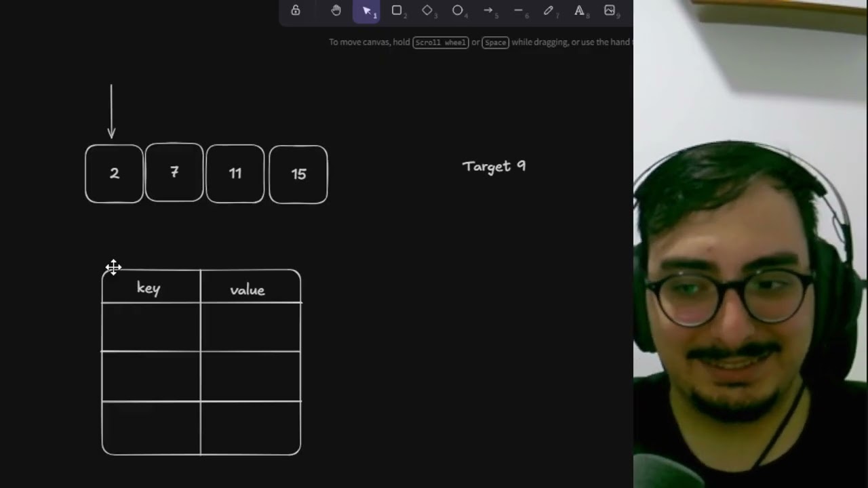The width and height of the screenshot is (868, 488).
Task: Select the downward arrow above the array
Action: pos(111,111)
